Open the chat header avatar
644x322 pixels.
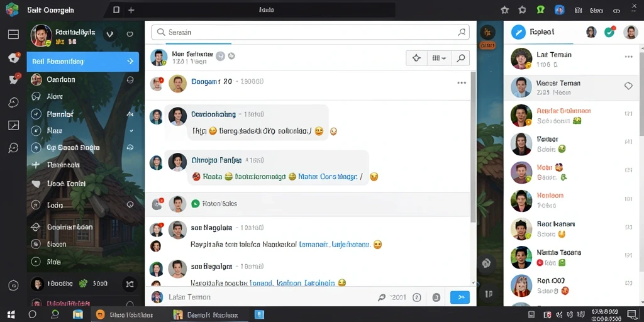point(158,58)
